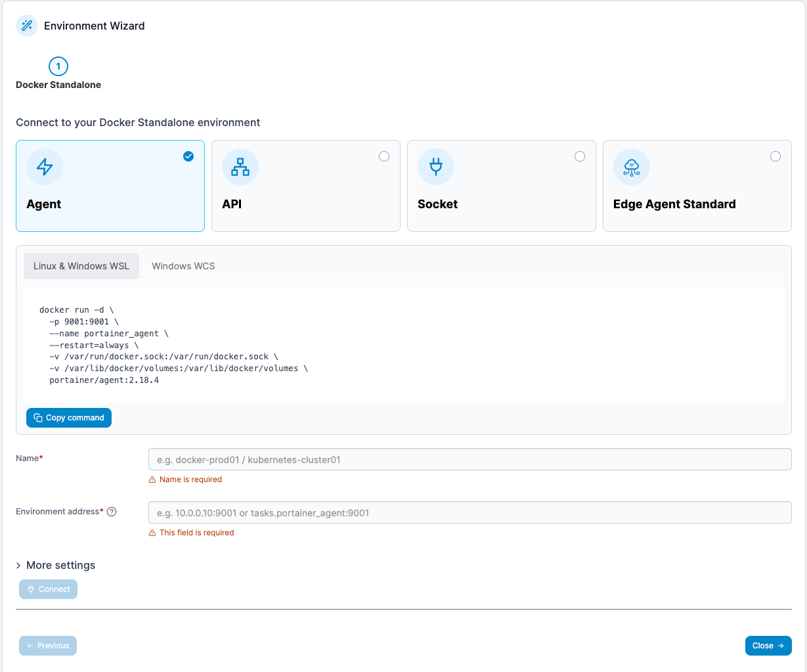The image size is (807, 672).
Task: Click the Agent lightning bolt icon
Action: click(x=45, y=167)
